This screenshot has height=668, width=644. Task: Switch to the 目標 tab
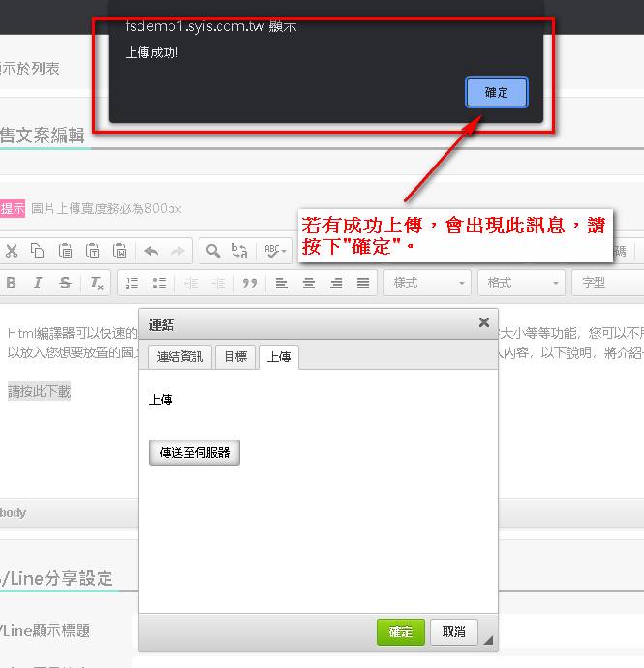(235, 356)
